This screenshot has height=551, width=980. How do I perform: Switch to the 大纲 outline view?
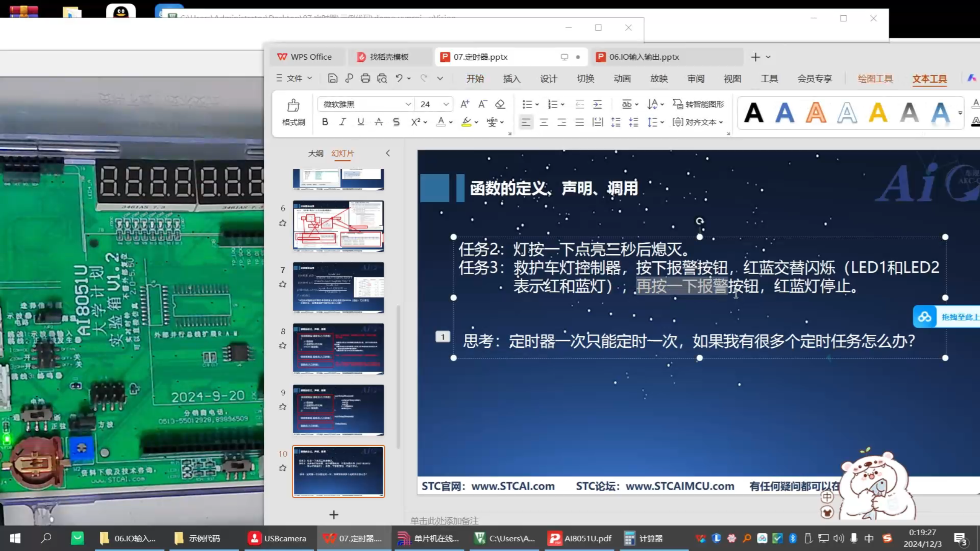pos(315,153)
